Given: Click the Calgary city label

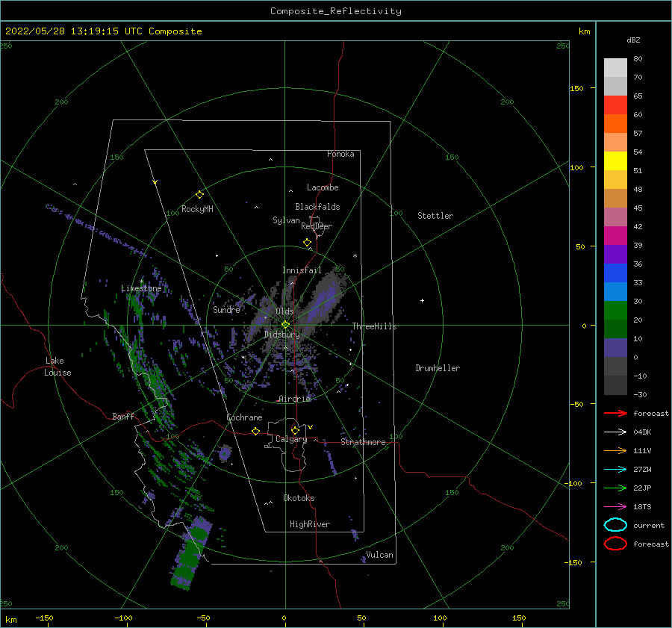Looking at the screenshot, I should [x=291, y=439].
